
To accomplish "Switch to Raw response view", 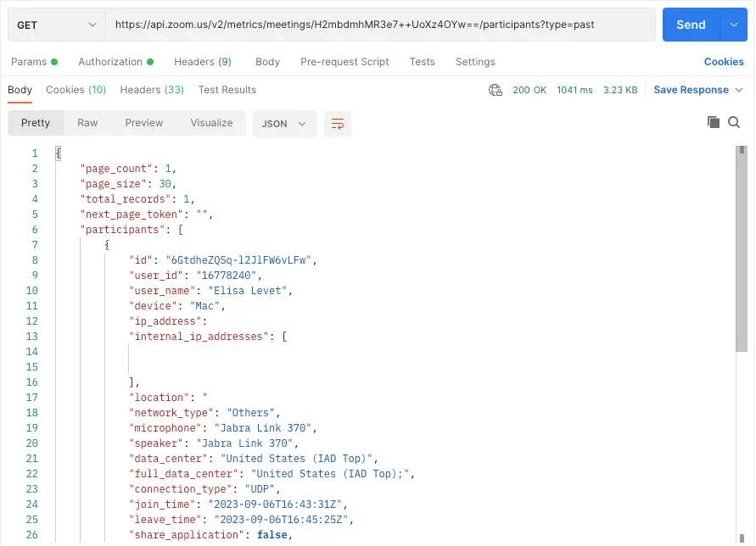I will click(87, 122).
